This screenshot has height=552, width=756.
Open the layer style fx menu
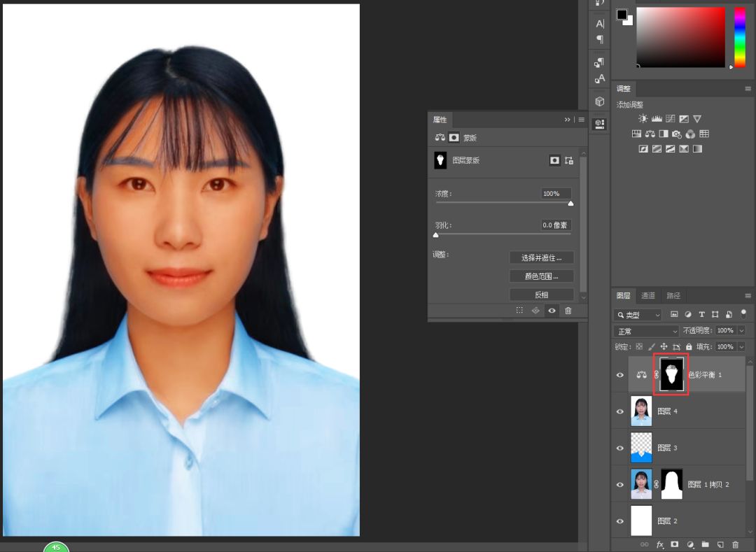coord(659,544)
